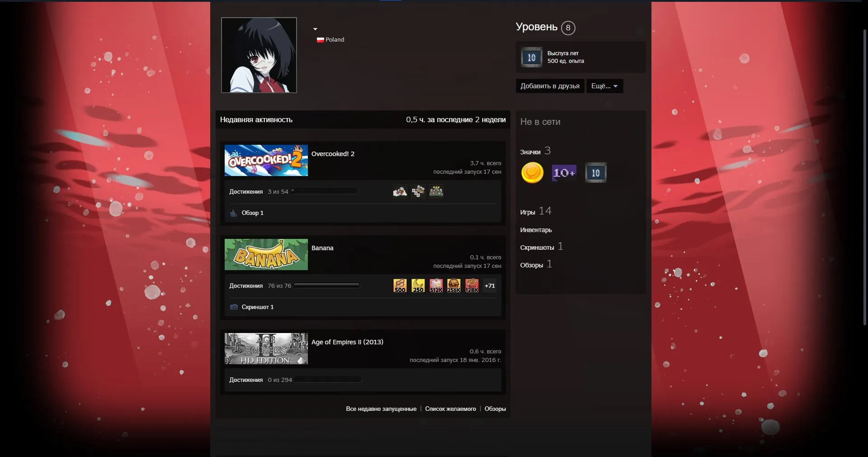View second Overcooked! 2 achievement icon
Screen dimensions: 868x457
[418, 191]
